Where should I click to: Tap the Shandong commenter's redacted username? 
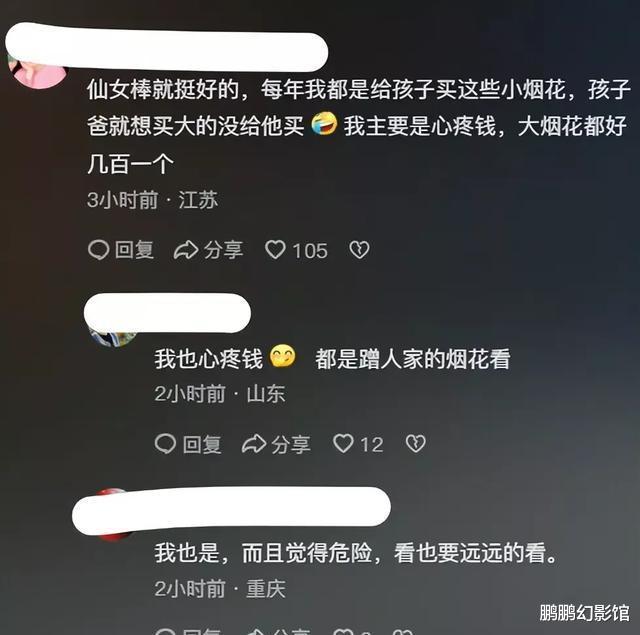click(167, 312)
